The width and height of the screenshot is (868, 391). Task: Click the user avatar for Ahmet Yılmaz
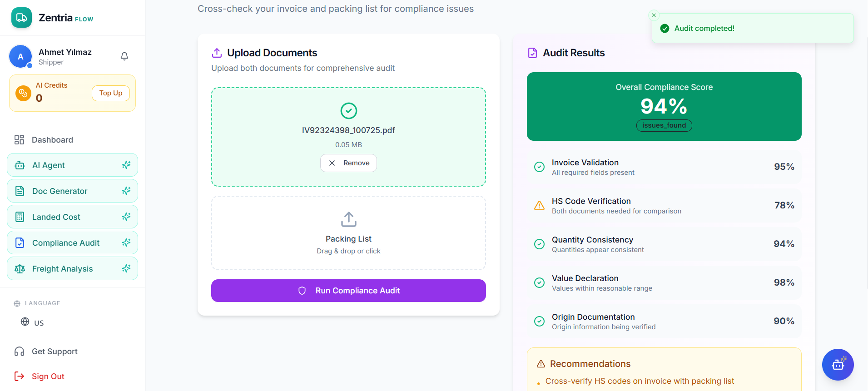tap(20, 57)
